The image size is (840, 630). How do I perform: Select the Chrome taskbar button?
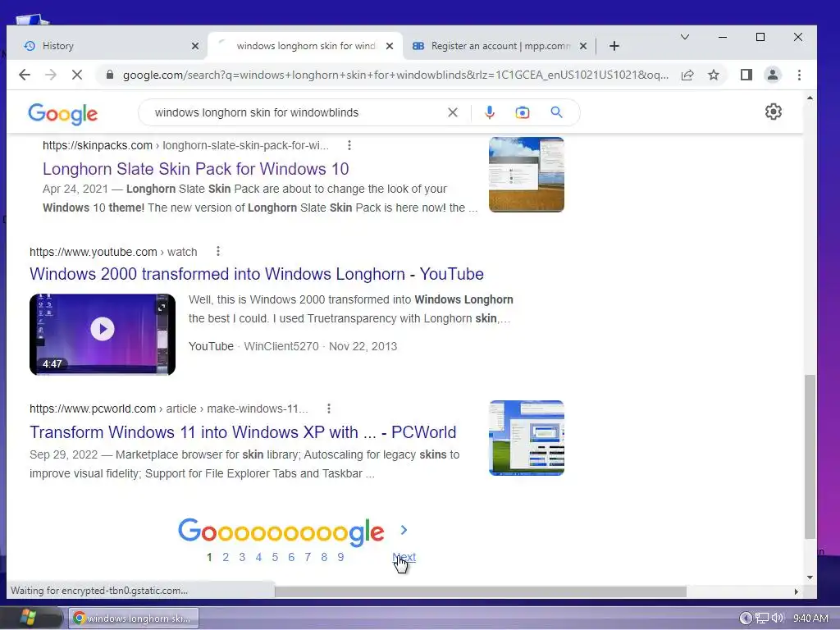134,619
